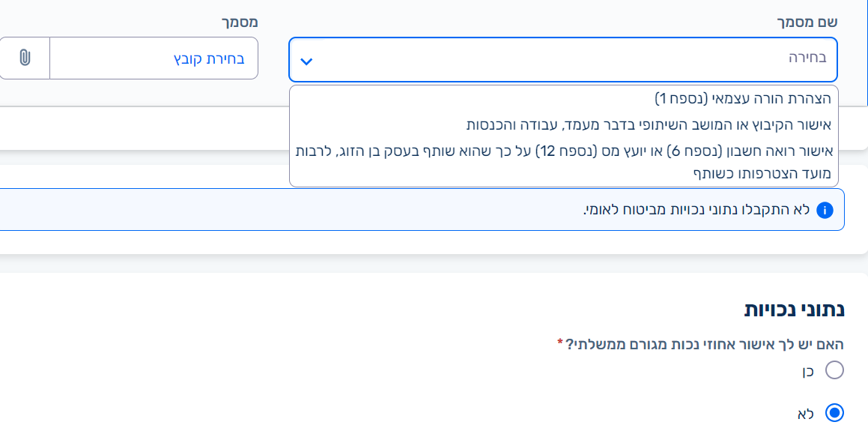This screenshot has width=868, height=443.
Task: Click the בחירה placeholder text
Action: tap(807, 58)
